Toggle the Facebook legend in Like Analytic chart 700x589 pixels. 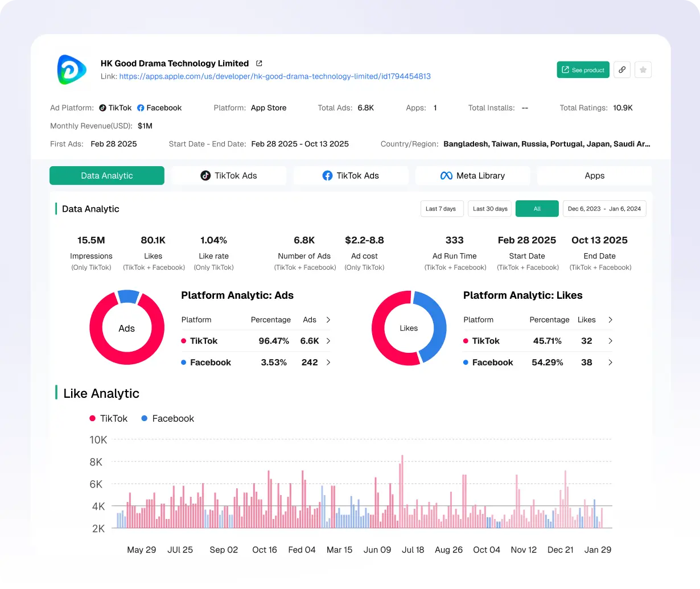pyautogui.click(x=167, y=418)
